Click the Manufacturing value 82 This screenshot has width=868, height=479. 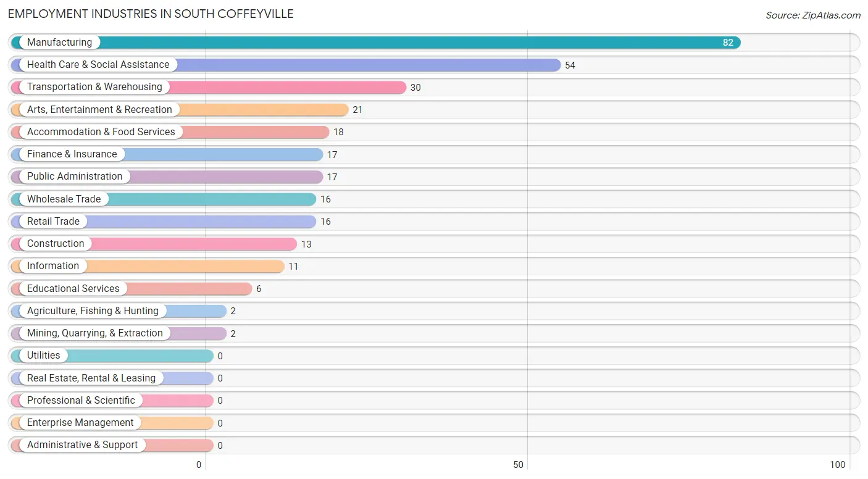(x=728, y=43)
